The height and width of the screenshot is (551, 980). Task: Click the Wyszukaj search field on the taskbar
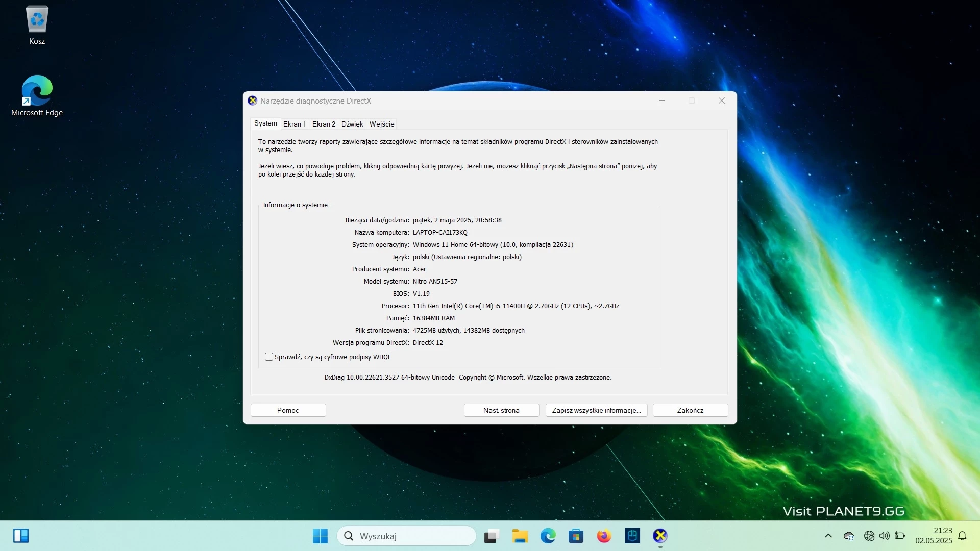[x=406, y=536]
